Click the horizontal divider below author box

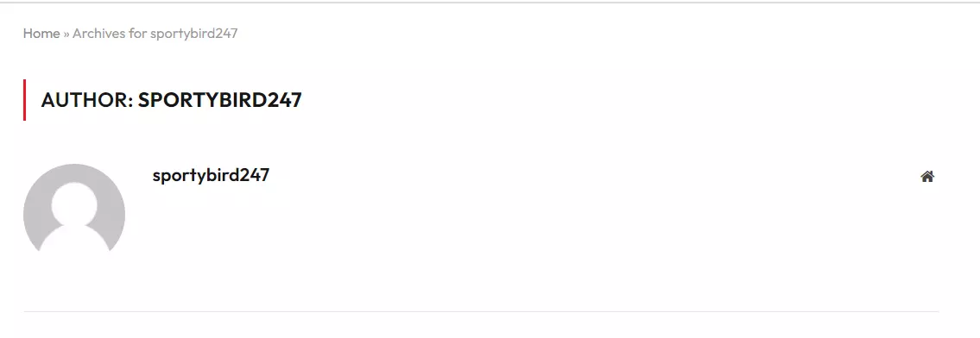[x=481, y=311]
